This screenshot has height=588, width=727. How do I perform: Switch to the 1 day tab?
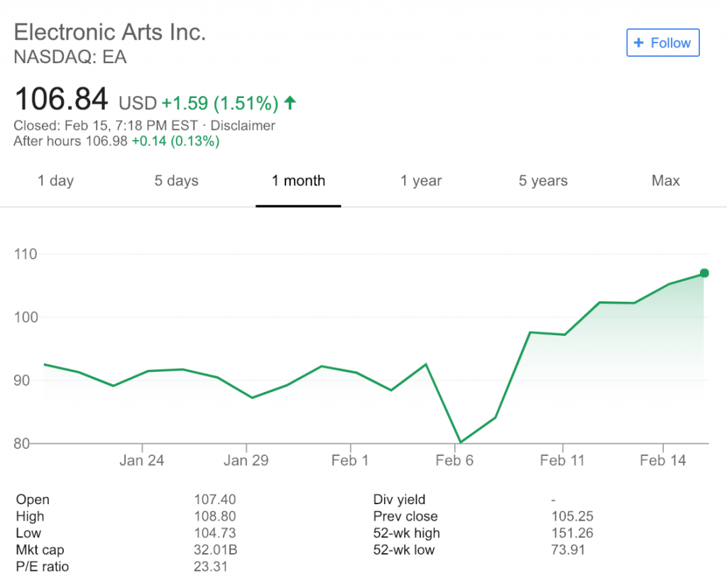click(55, 180)
